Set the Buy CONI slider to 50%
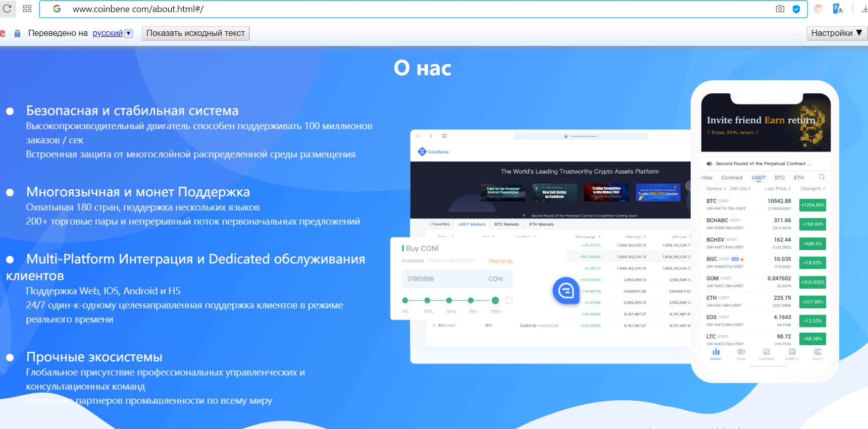The width and height of the screenshot is (868, 429). pos(449,300)
